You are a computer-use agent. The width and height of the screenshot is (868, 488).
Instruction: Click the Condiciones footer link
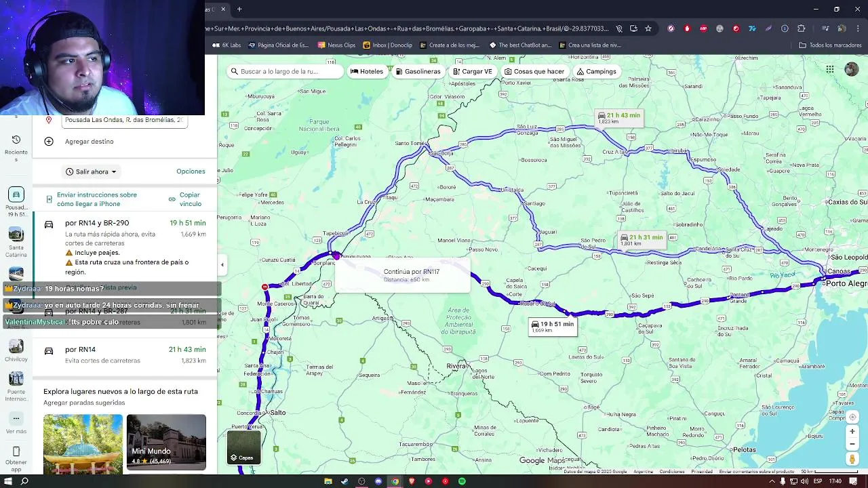point(672,471)
